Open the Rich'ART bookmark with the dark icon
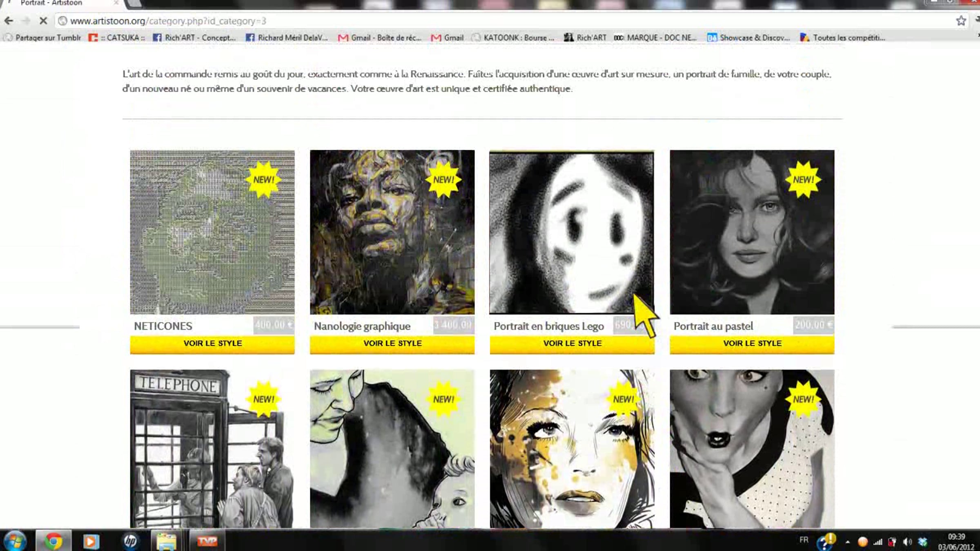This screenshot has width=980, height=551. (586, 38)
